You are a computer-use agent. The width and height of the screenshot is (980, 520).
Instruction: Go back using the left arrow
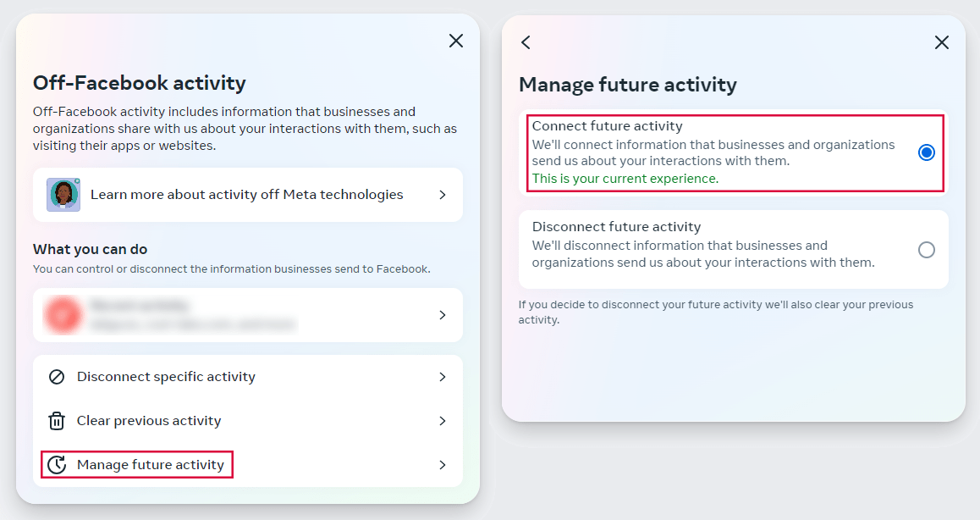click(526, 42)
